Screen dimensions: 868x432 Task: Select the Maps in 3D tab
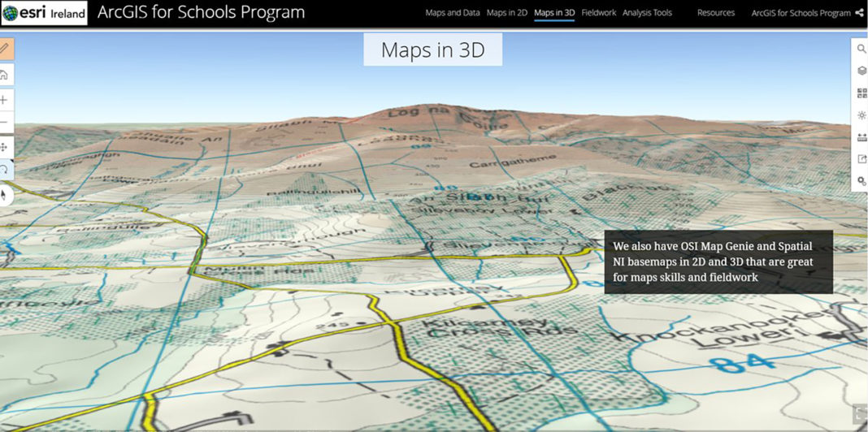[554, 13]
